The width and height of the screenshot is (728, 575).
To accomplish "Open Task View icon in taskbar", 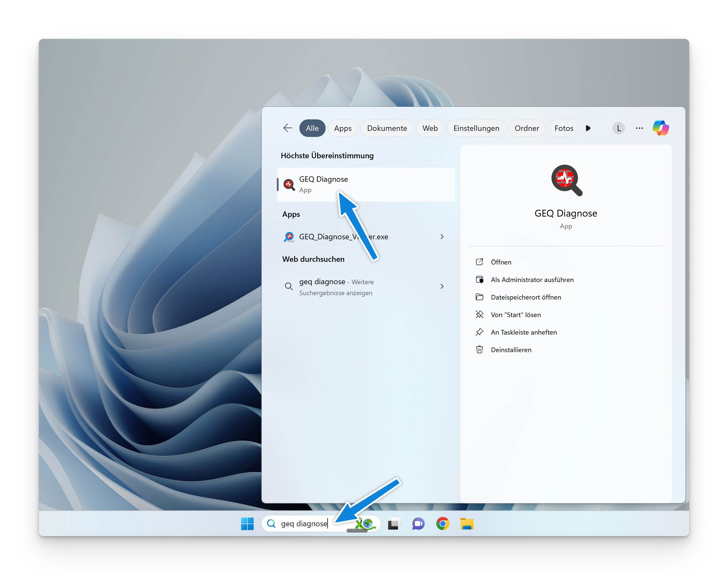I will (394, 524).
